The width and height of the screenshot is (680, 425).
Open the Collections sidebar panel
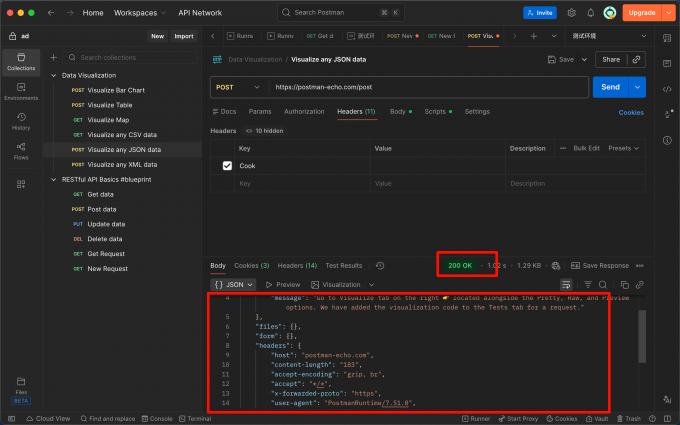click(21, 62)
